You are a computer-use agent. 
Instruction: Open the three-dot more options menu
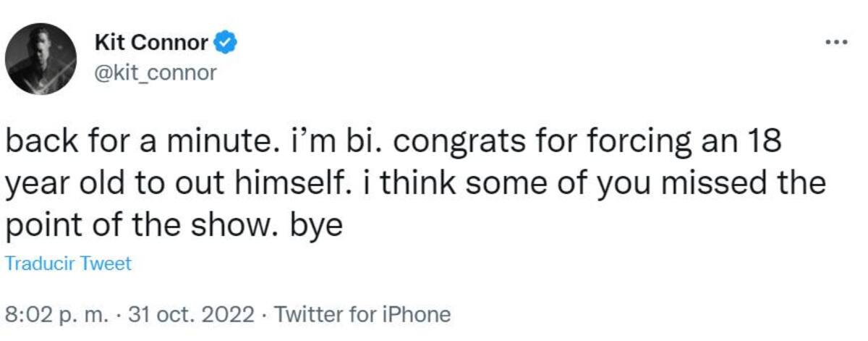tap(836, 41)
